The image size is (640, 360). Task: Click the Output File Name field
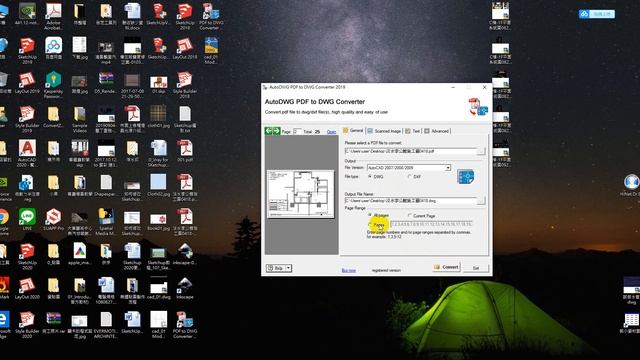click(410, 201)
